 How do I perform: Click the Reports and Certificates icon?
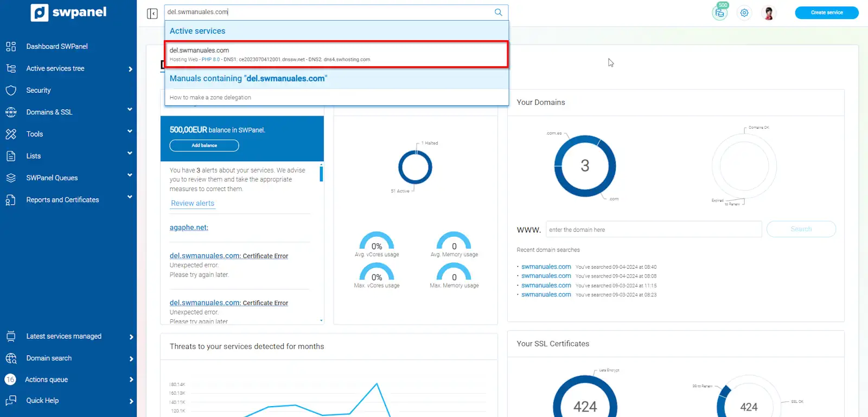[x=11, y=200]
